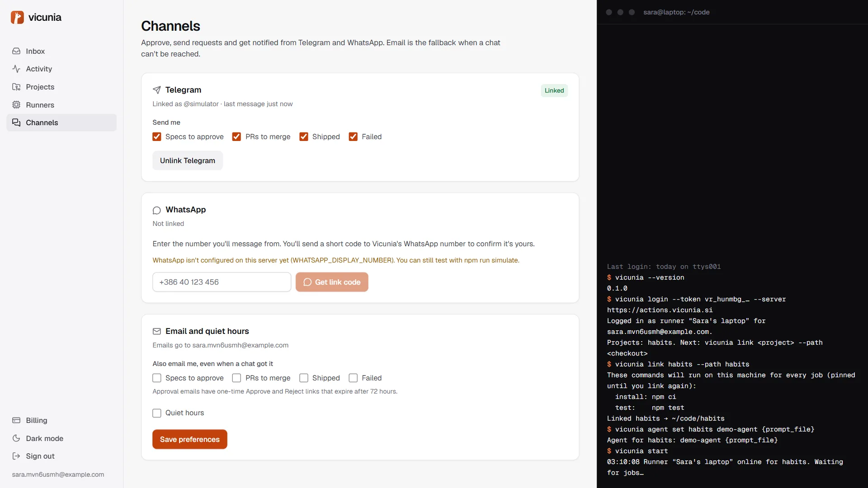Click the Sign out arrow icon

(x=16, y=456)
